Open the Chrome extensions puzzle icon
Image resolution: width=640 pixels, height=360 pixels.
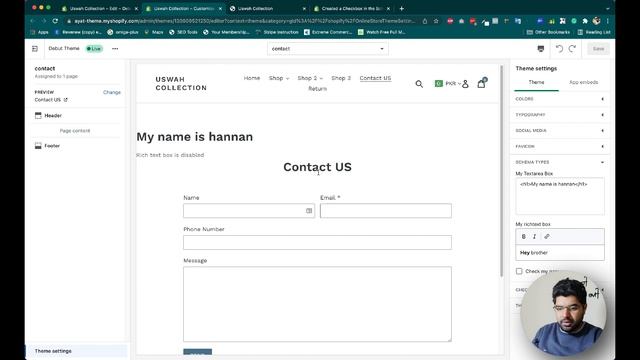coord(585,21)
